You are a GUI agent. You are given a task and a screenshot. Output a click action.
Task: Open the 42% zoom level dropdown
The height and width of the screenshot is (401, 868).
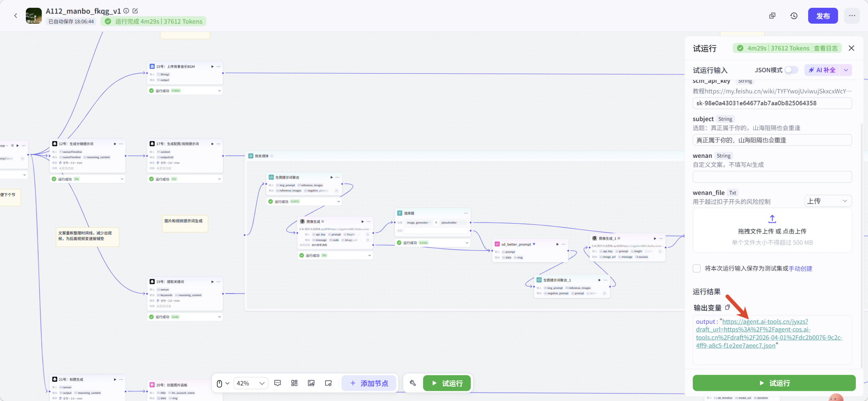(x=251, y=383)
